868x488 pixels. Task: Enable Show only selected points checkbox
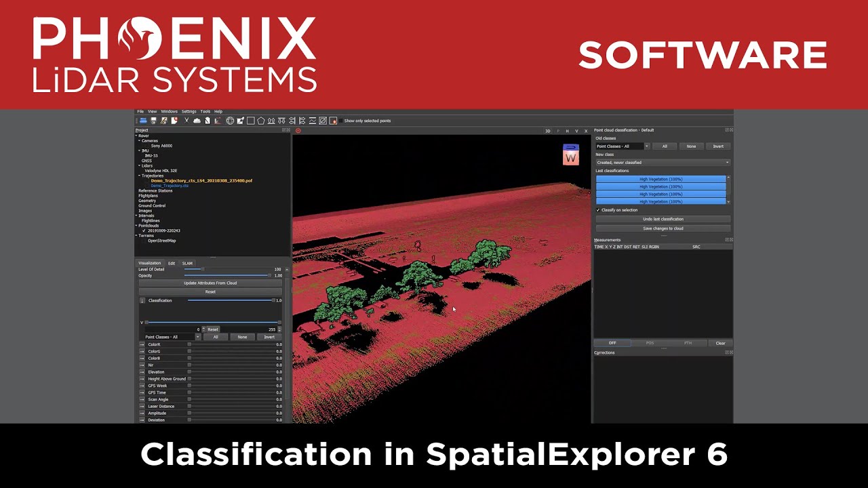click(x=340, y=121)
